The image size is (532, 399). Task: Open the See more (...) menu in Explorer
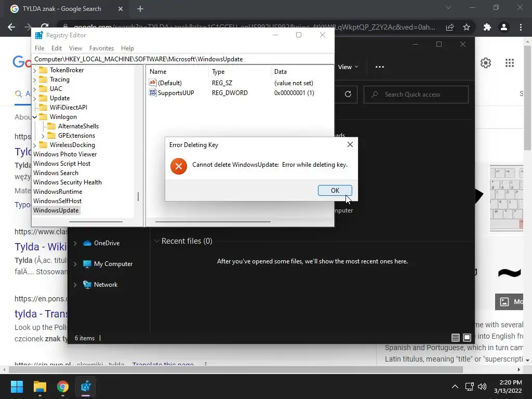pyautogui.click(x=380, y=67)
